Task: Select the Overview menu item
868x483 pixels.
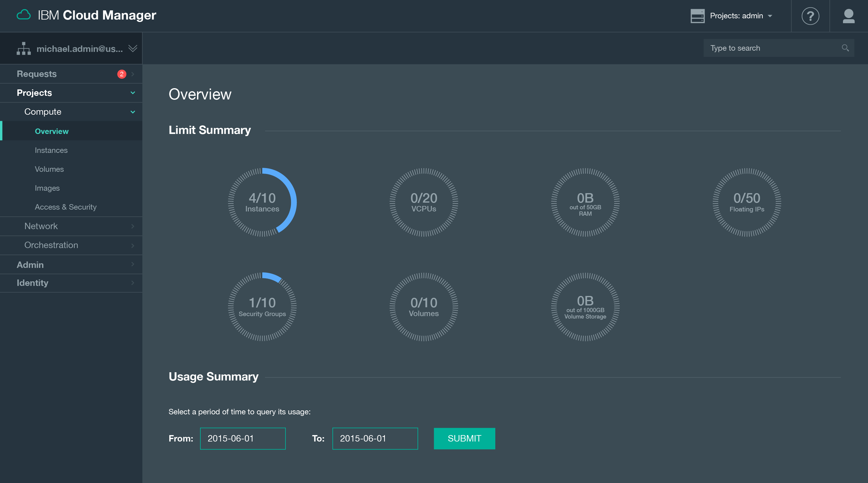Action: [71, 131]
